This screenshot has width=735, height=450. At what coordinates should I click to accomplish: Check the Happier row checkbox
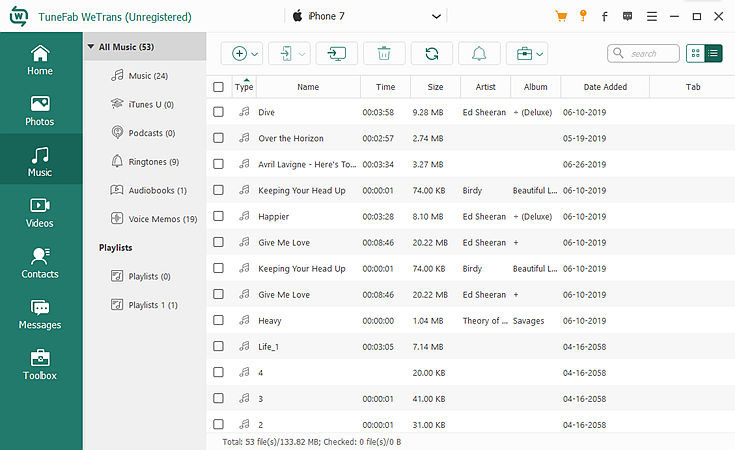click(218, 216)
